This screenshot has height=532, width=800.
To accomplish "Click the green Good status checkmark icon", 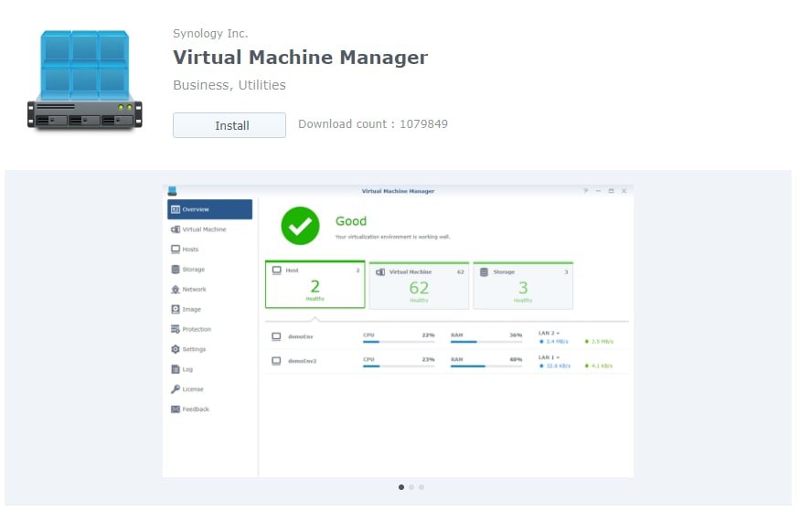I will [300, 226].
